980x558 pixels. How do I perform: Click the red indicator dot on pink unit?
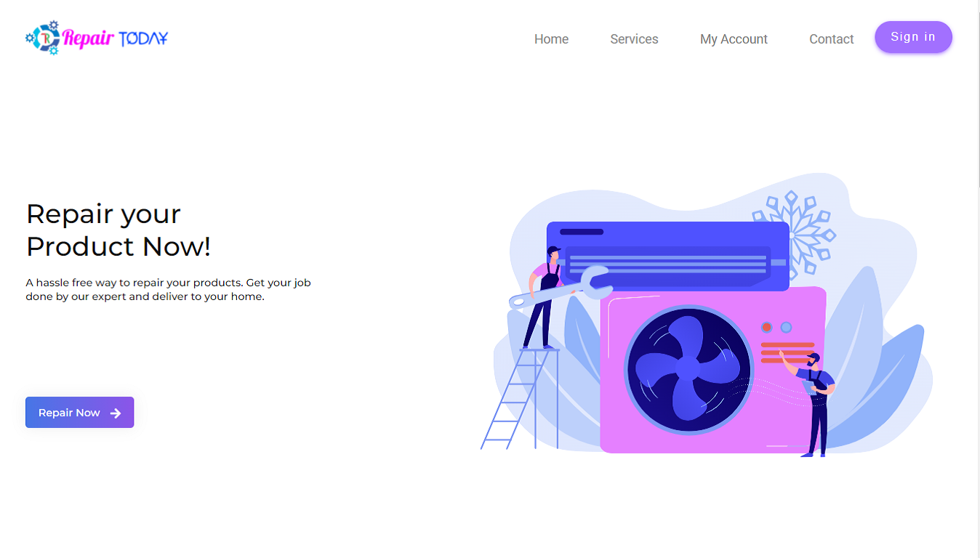[766, 328]
